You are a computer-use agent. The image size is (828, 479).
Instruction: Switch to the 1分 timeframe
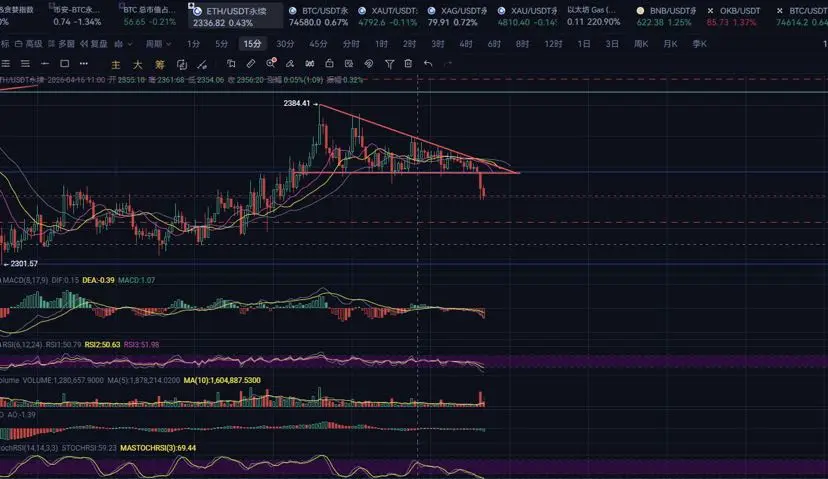[193, 44]
